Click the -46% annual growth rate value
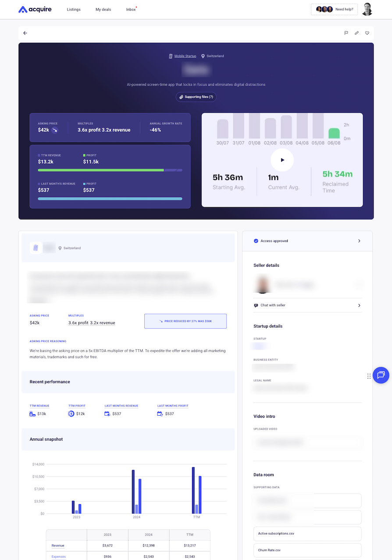Image resolution: width=392 pixels, height=560 pixels. point(155,130)
